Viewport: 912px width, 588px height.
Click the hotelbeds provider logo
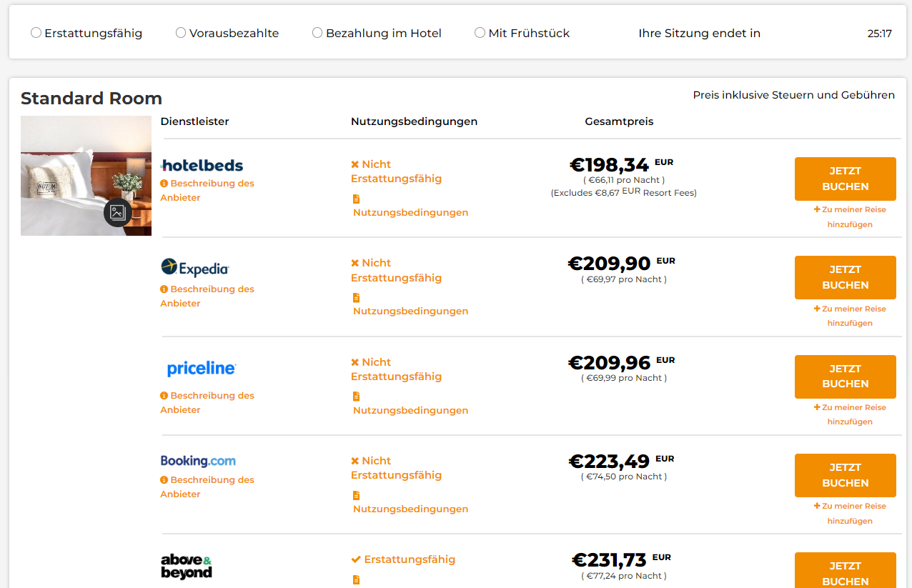pos(202,166)
